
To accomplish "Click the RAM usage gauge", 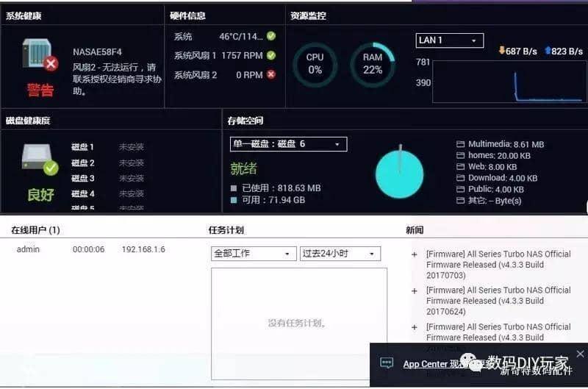I will (372, 63).
